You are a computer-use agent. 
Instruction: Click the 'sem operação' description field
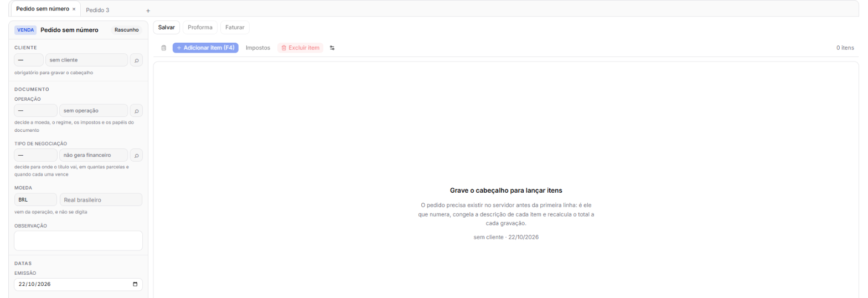pos(94,111)
